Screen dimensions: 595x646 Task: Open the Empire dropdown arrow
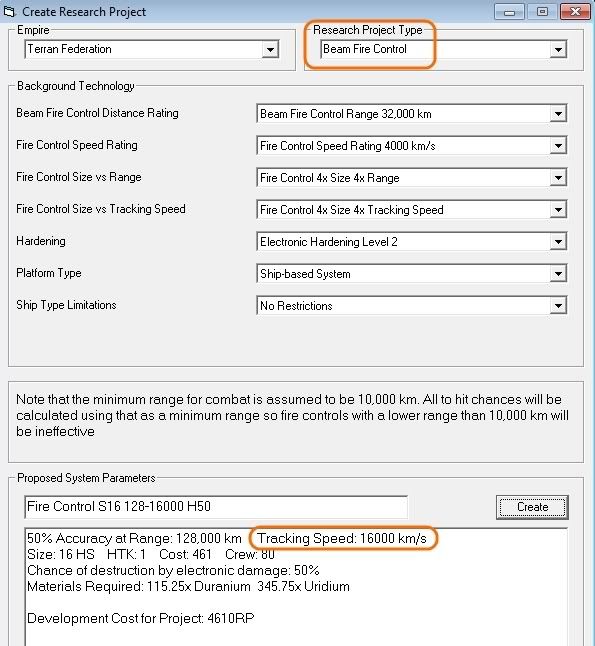[270, 49]
